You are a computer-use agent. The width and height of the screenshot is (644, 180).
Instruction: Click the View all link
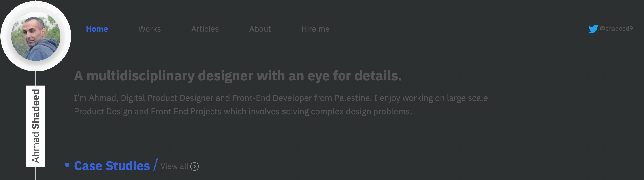click(174, 166)
